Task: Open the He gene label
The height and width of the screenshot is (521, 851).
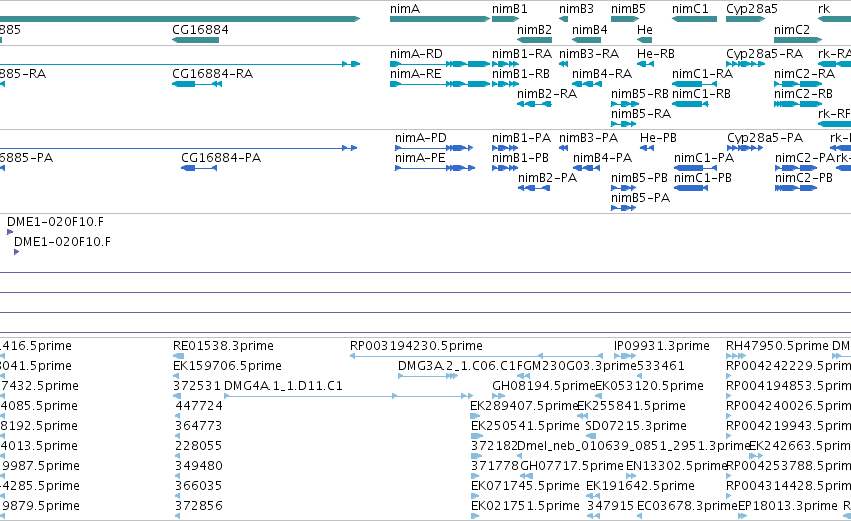Action: click(645, 29)
